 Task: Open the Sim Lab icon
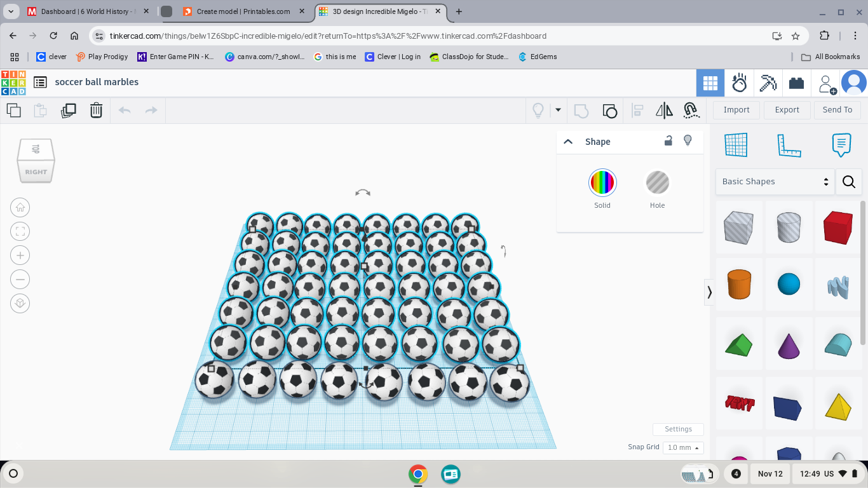[x=739, y=83]
